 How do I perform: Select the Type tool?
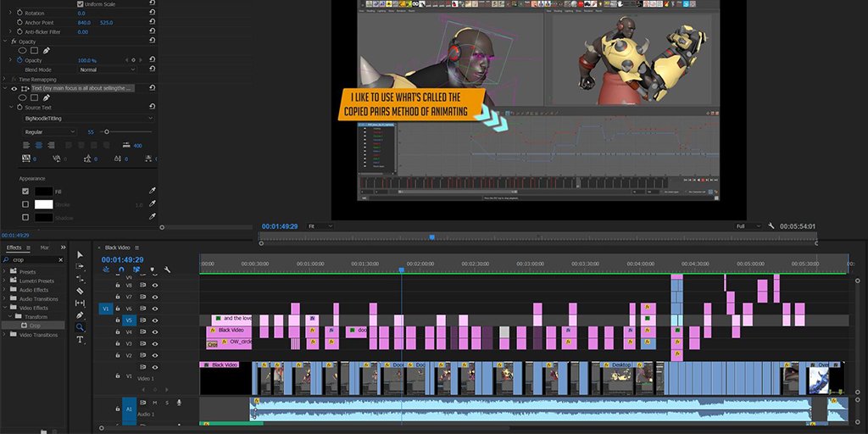80,339
